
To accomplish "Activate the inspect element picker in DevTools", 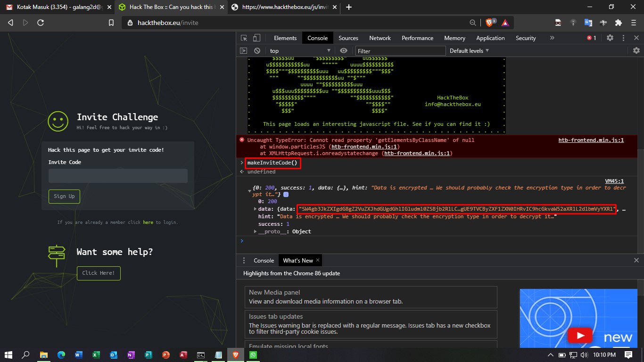I will coord(244,38).
